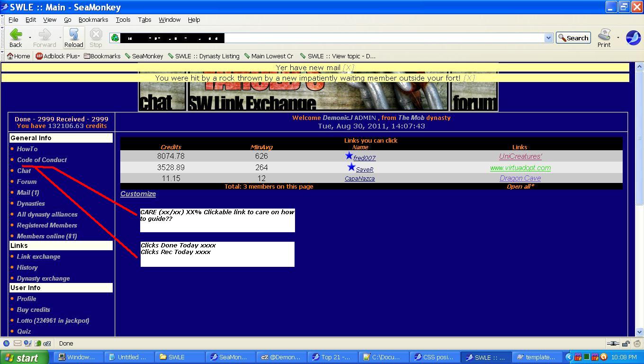This screenshot has width=644, height=364.
Task: Open Mail & Newsgroups icon in status bar
Action: point(18,344)
